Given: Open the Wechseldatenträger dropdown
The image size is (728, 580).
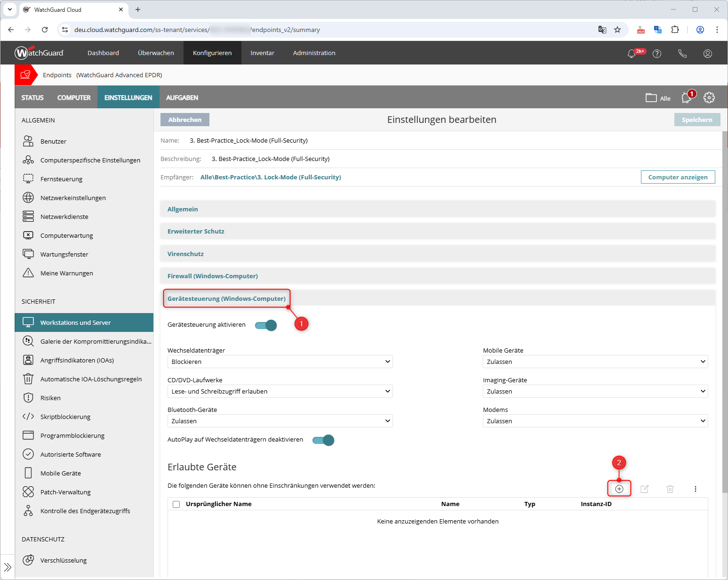Looking at the screenshot, I should pos(280,362).
